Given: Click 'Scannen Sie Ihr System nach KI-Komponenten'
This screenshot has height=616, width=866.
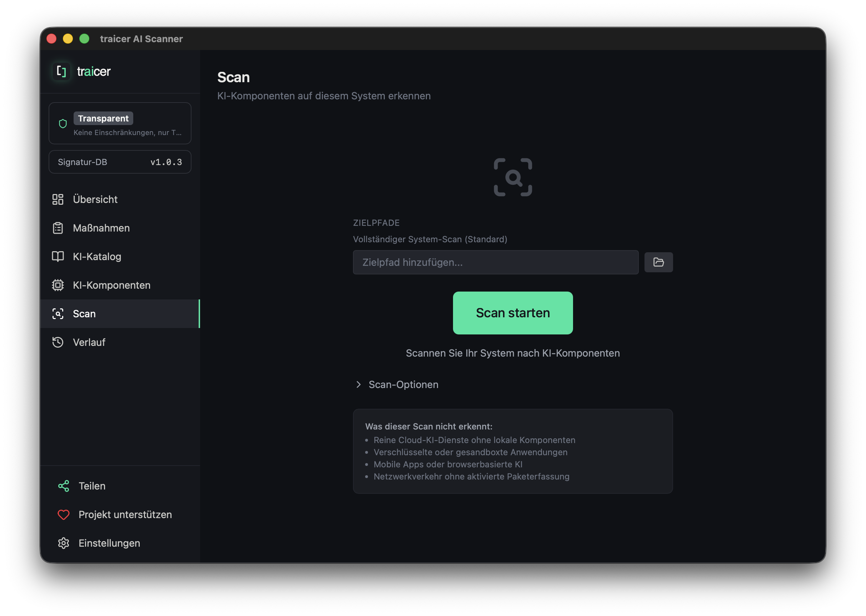Looking at the screenshot, I should tap(513, 353).
